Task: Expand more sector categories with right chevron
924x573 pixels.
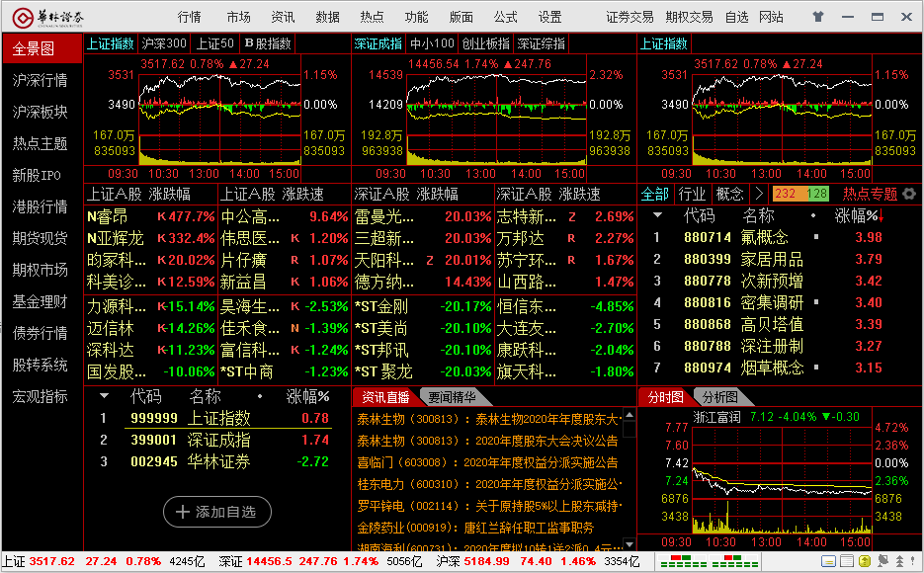Action: [x=759, y=194]
